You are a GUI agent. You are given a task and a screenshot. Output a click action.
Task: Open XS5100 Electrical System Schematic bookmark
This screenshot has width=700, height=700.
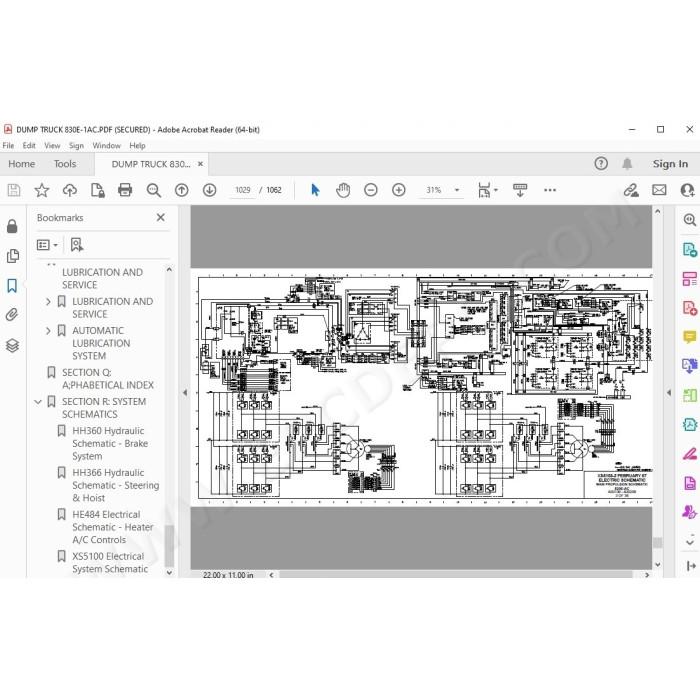coord(110,562)
